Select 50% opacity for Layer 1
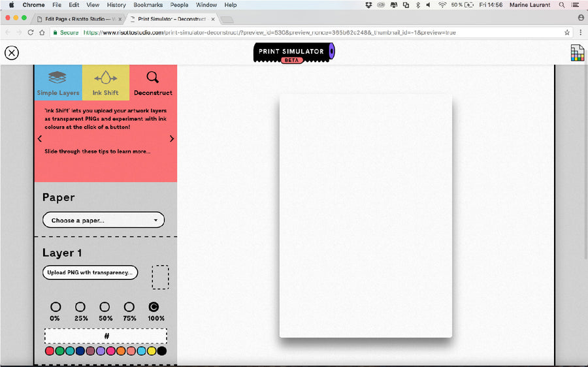The image size is (588, 367). coord(105,307)
